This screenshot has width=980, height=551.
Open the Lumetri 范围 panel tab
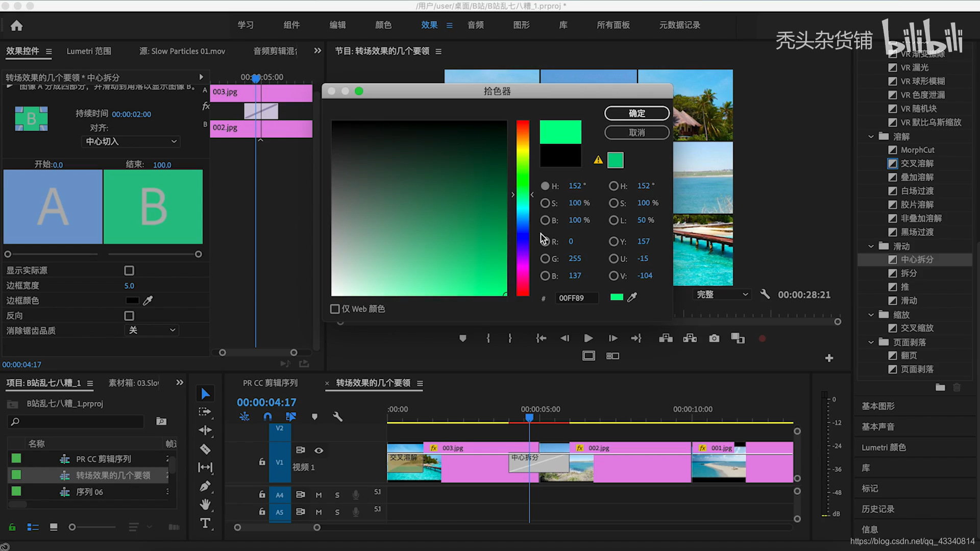tap(89, 51)
